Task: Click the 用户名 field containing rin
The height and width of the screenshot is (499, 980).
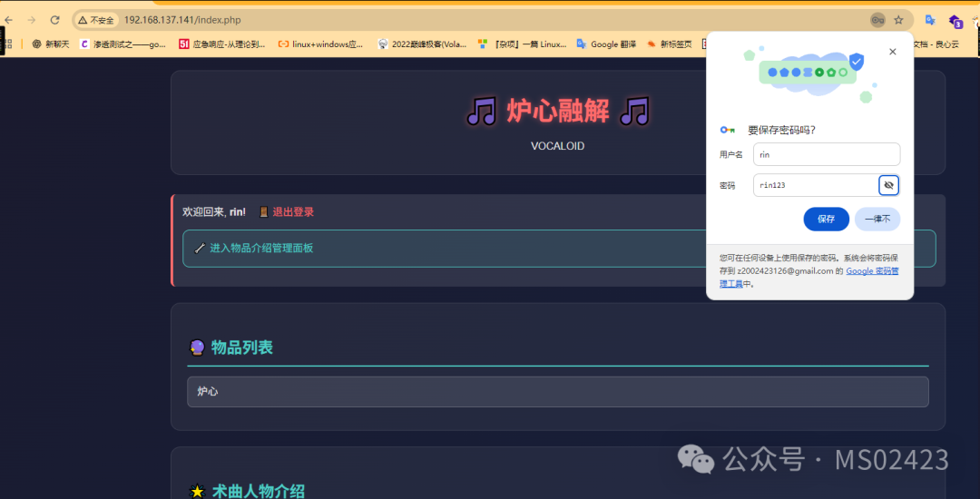Action: 827,154
